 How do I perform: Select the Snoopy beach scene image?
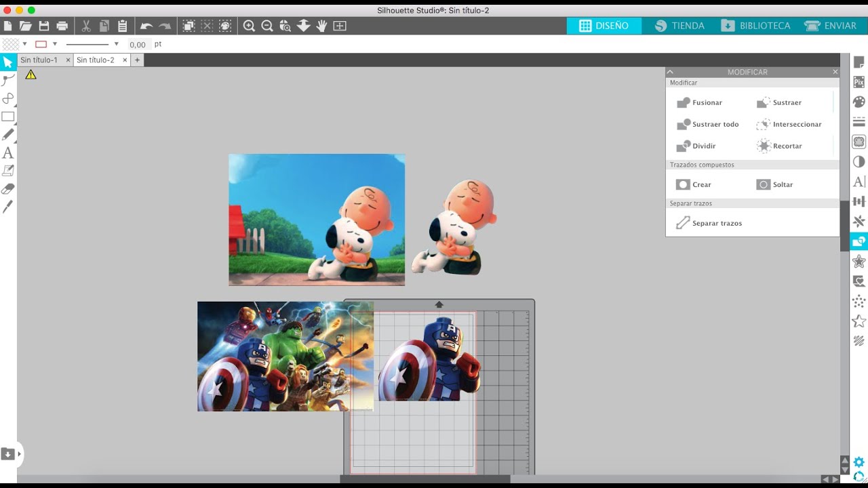point(317,220)
